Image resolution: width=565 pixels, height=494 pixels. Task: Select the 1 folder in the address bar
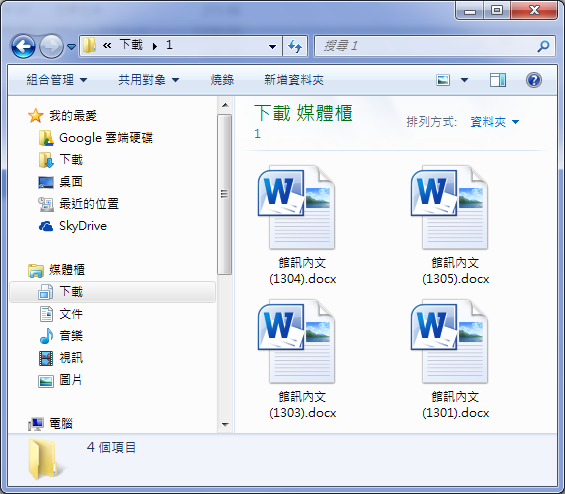(x=169, y=45)
